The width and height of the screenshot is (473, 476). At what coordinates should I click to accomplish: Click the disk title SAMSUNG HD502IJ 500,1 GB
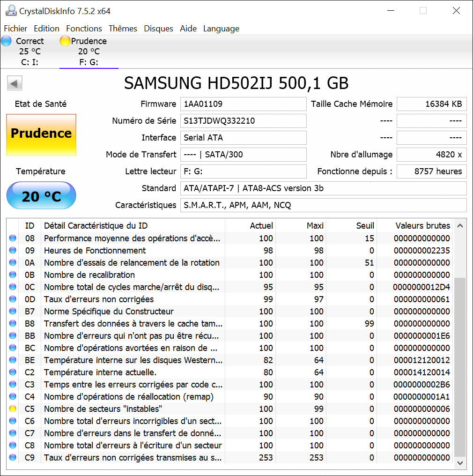tap(236, 83)
